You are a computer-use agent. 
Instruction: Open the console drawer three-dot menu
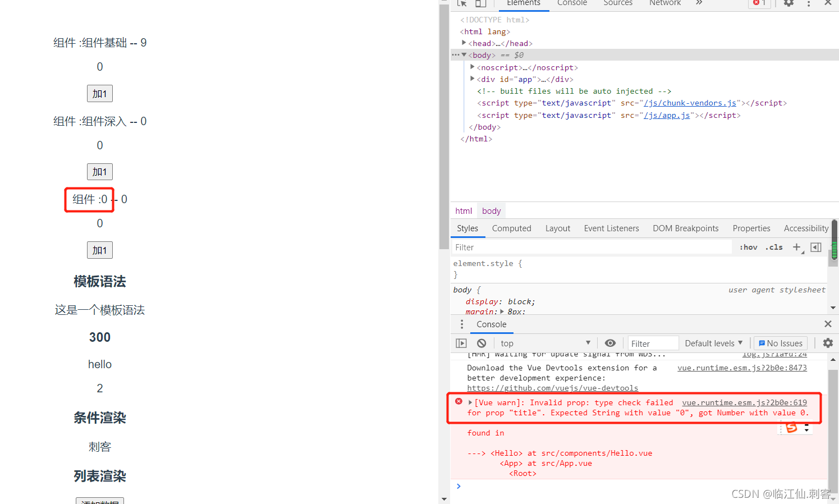(462, 324)
